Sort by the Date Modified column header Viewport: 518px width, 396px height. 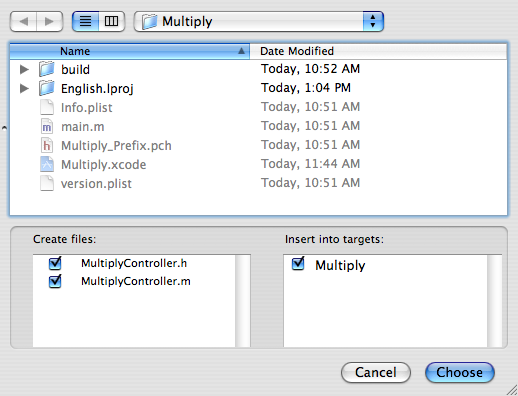coord(378,51)
